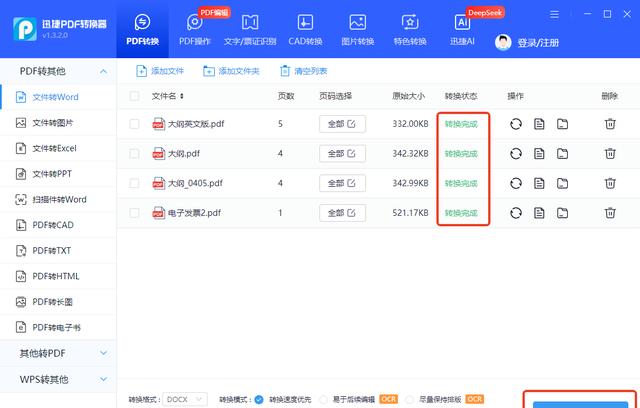Screen dimensions: 640x408
Task: Select PDF转CAD in sidebar
Action: [58, 225]
